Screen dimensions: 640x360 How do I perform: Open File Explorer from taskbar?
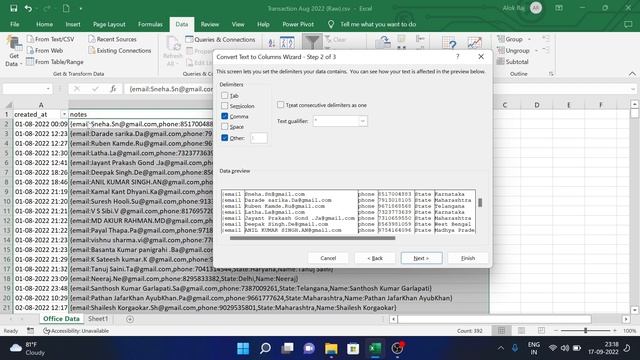pyautogui.click(x=331, y=348)
